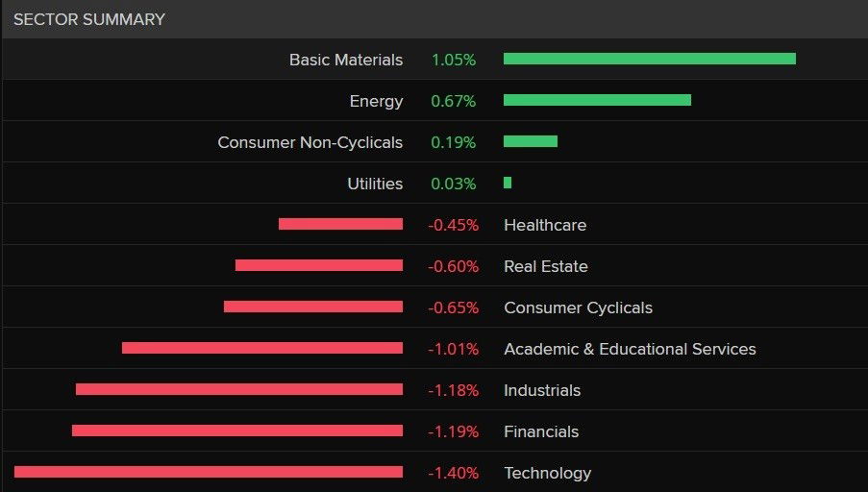Open the Basic Materials sector
Viewport: 868px width, 492px height.
point(346,60)
